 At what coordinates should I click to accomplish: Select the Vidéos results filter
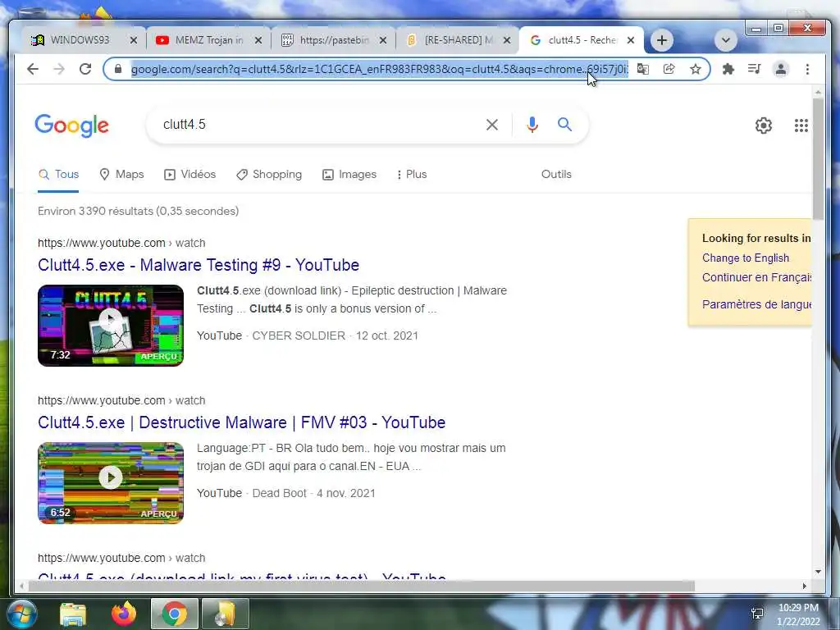(x=189, y=175)
